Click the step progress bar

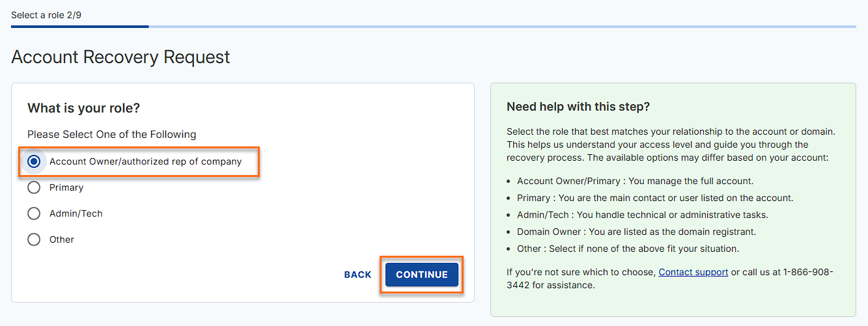(433, 27)
